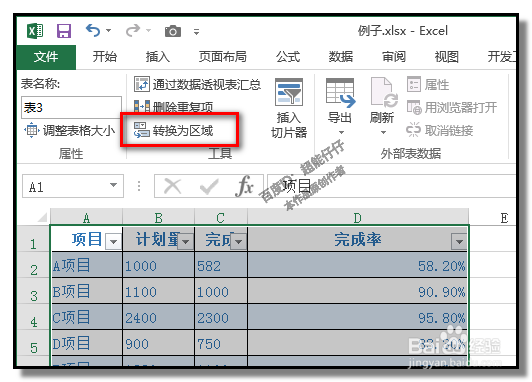The width and height of the screenshot is (532, 382).
Task: Cancel formula entry with the X icon
Action: pyautogui.click(x=173, y=186)
